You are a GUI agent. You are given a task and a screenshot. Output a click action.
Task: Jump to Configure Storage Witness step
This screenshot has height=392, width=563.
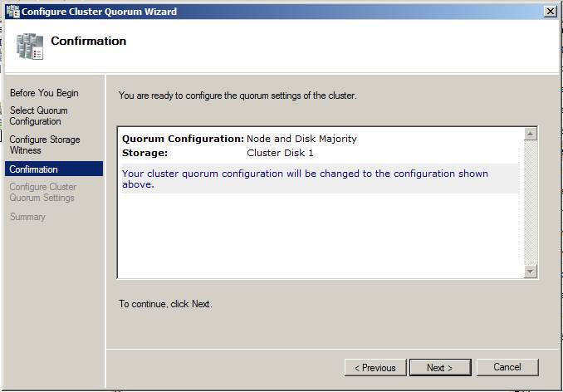(45, 145)
